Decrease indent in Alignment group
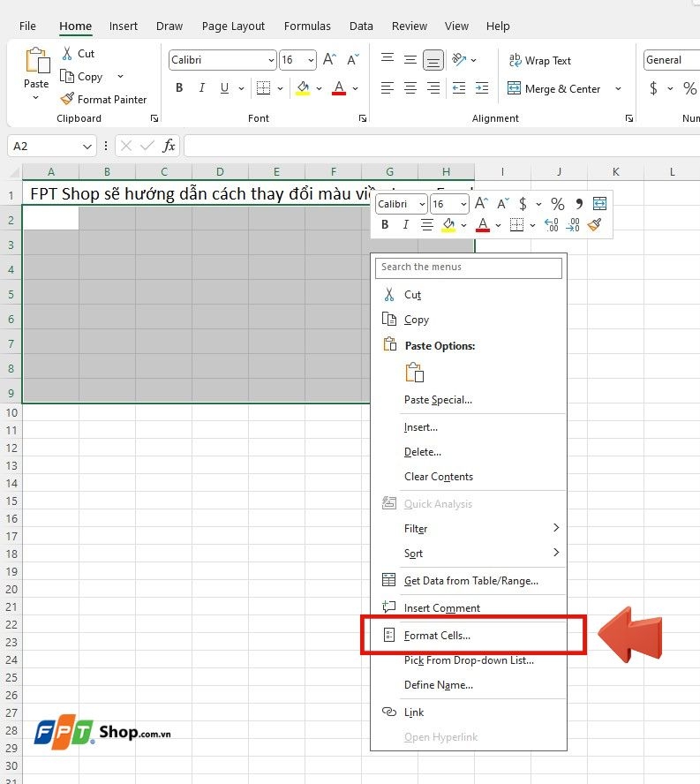This screenshot has height=784, width=700. [x=458, y=88]
